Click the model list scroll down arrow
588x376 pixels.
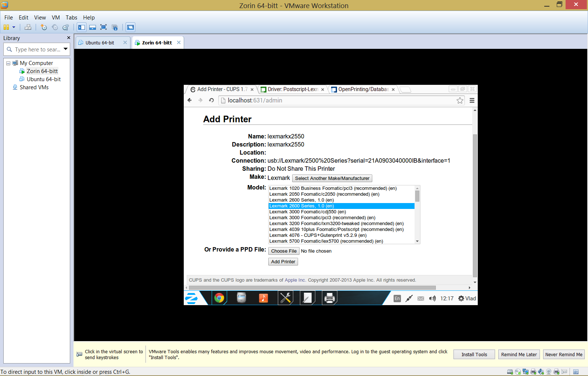pyautogui.click(x=417, y=241)
